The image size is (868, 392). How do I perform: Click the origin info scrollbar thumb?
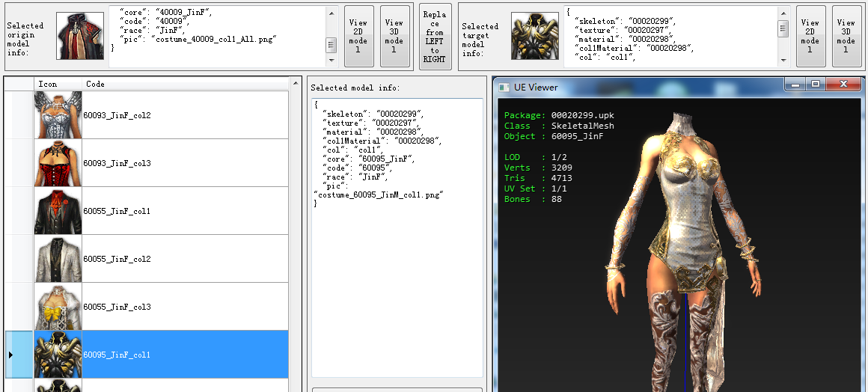click(331, 45)
